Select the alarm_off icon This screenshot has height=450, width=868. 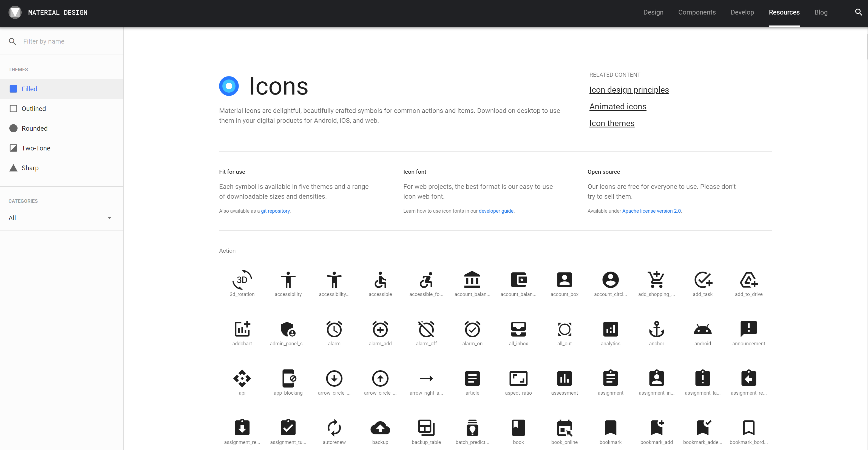click(426, 329)
